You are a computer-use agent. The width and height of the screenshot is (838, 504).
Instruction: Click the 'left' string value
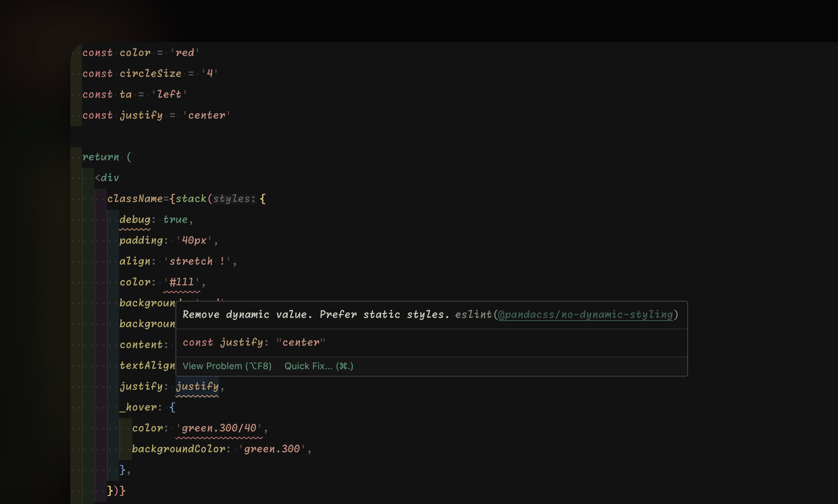tap(169, 94)
